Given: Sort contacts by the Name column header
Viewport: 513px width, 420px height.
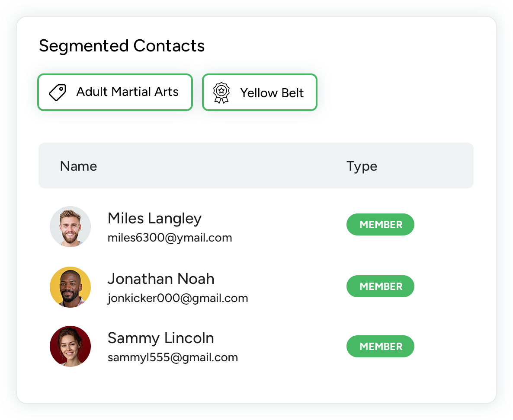Looking at the screenshot, I should pyautogui.click(x=78, y=166).
